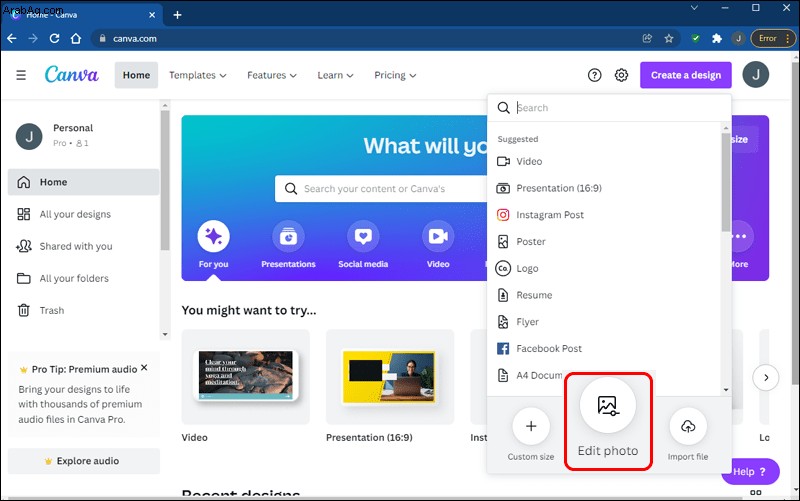Expand the Pricing dropdown menu
Screen dimensions: 800x501
coord(395,75)
